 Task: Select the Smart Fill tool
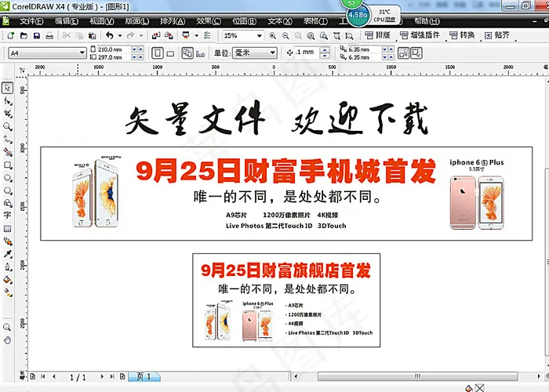point(7,152)
